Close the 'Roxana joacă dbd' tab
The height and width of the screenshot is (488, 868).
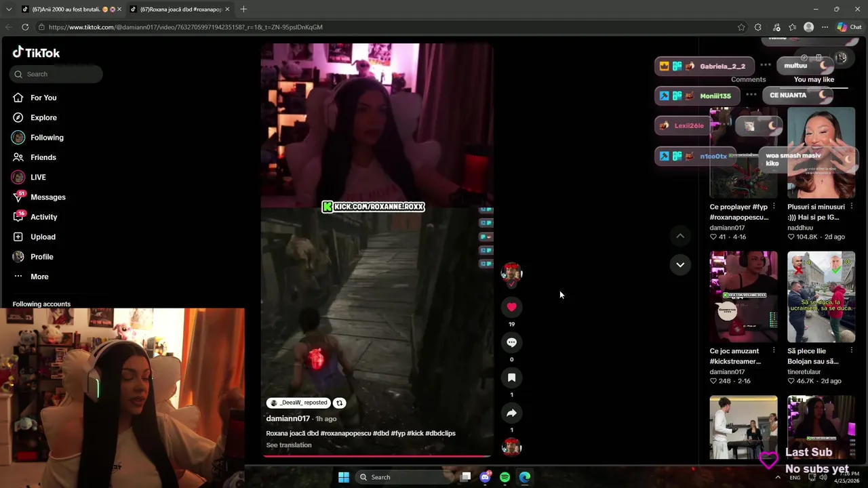point(227,9)
